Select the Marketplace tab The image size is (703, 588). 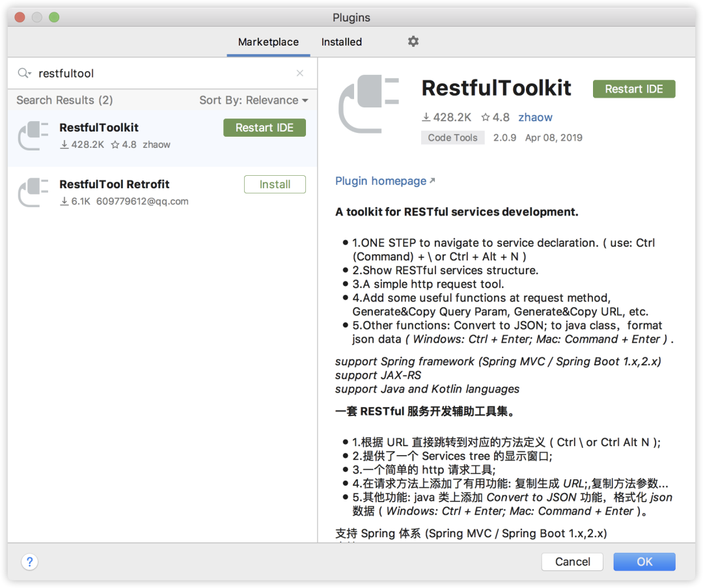pos(268,42)
